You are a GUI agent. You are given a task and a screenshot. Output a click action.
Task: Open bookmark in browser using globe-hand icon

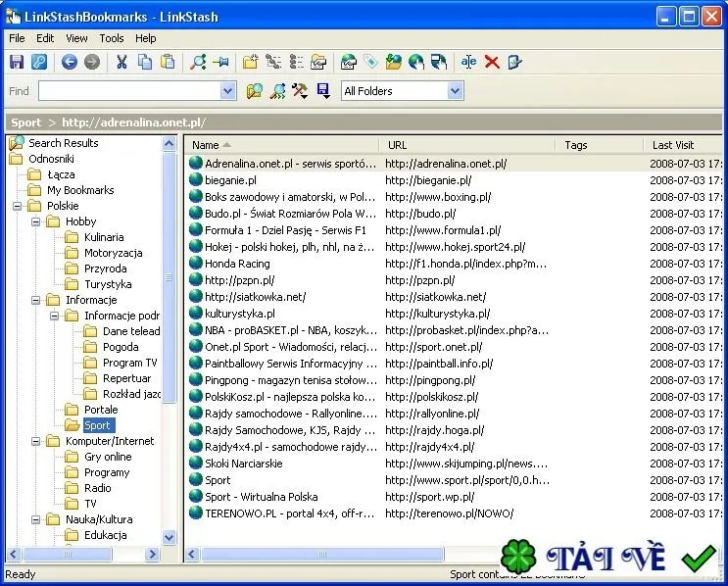coord(416,62)
